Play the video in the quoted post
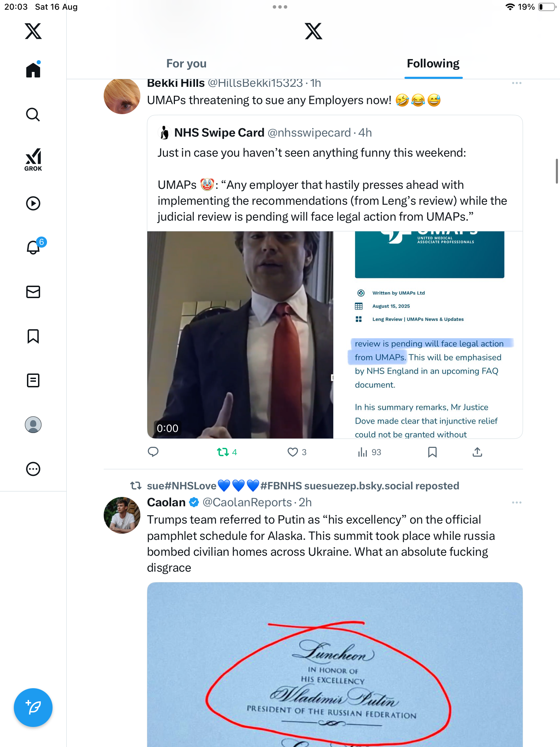The height and width of the screenshot is (747, 560). pos(240,335)
